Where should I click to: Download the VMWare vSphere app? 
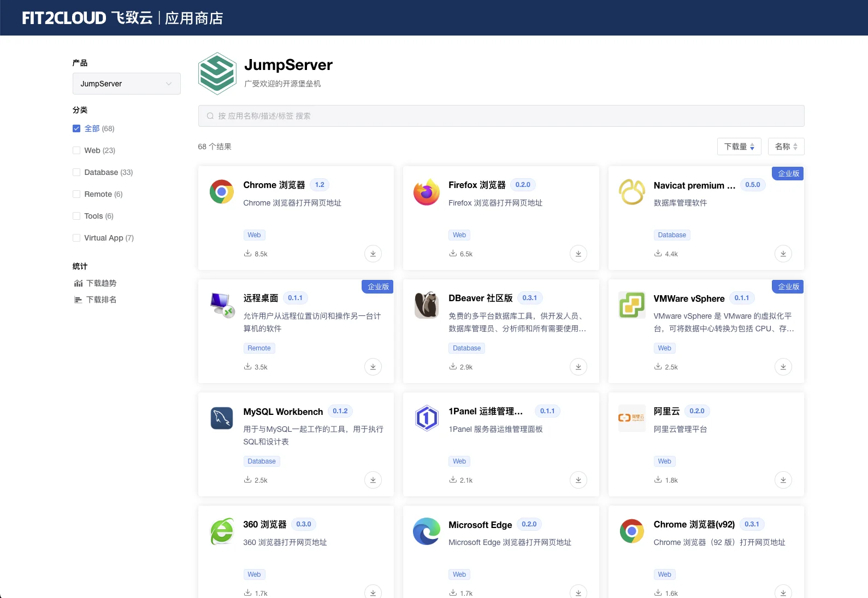click(x=783, y=367)
